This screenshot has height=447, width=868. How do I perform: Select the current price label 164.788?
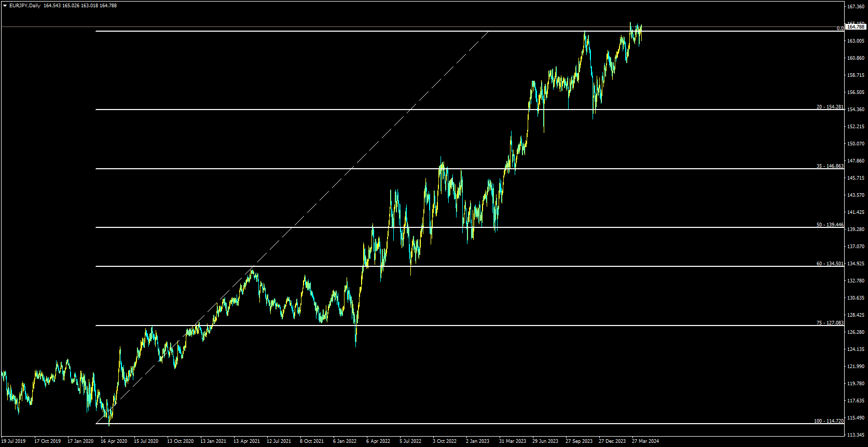point(856,26)
